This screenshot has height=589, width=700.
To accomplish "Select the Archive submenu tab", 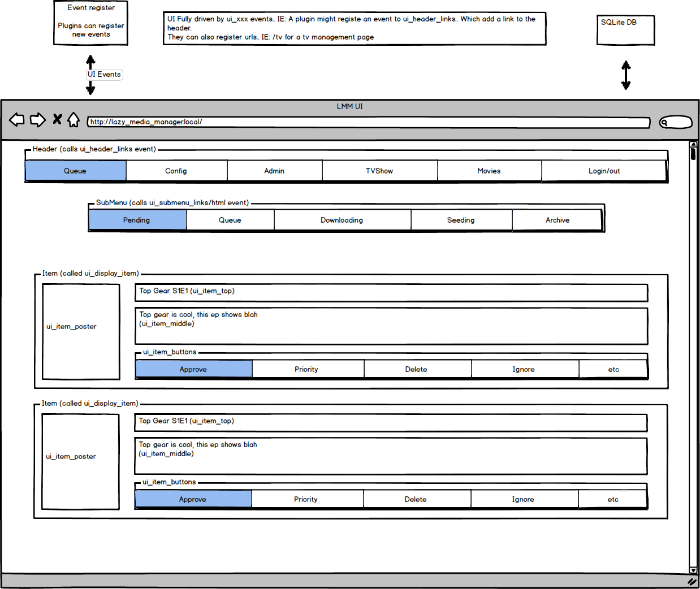I will click(x=558, y=220).
